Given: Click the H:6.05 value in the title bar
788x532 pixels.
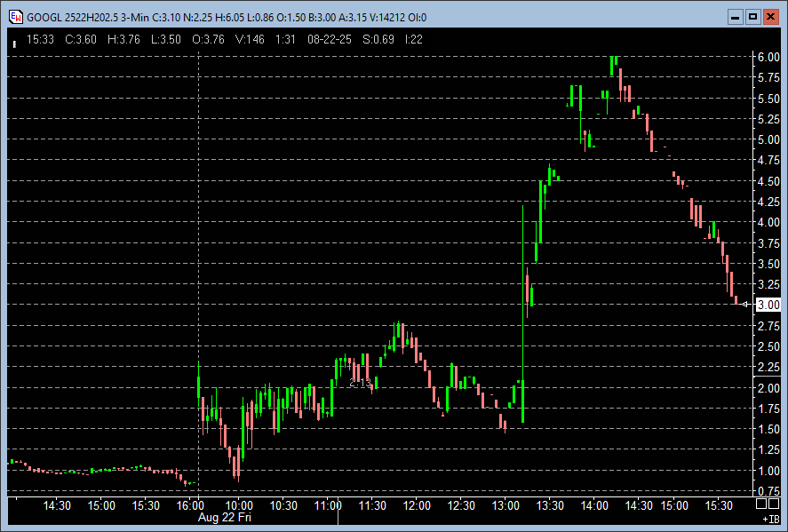Looking at the screenshot, I should click(230, 18).
